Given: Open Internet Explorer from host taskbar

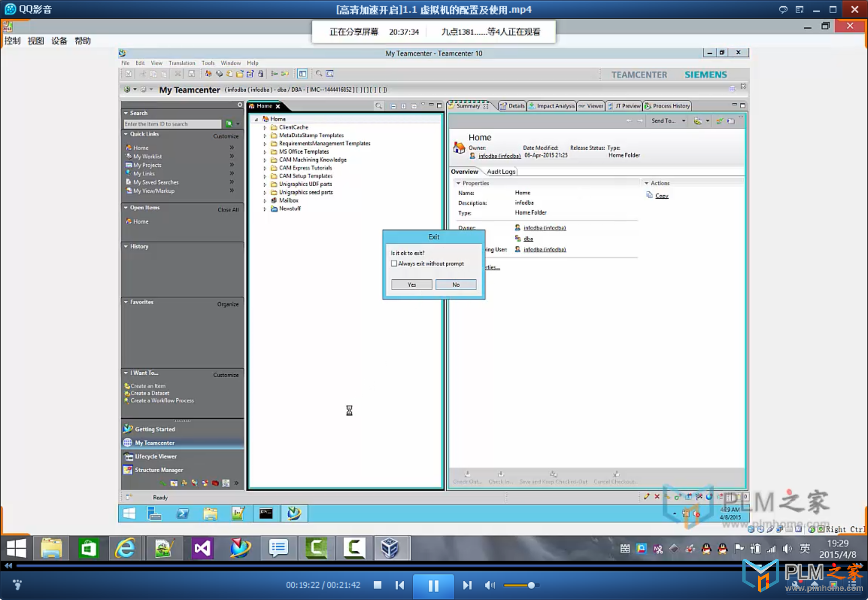Looking at the screenshot, I should click(125, 548).
